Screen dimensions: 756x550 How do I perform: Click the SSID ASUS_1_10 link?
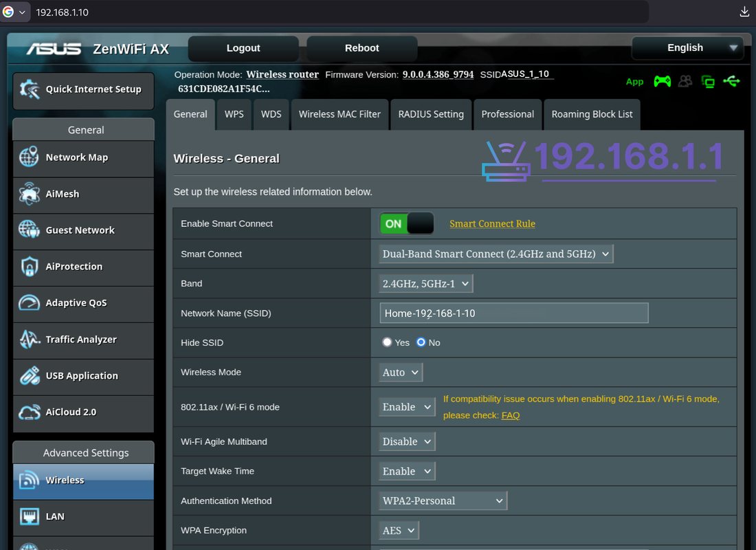coord(525,74)
